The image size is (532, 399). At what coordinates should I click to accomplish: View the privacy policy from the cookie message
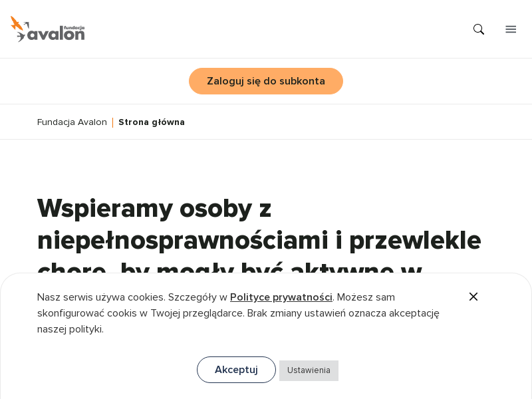click(x=281, y=297)
